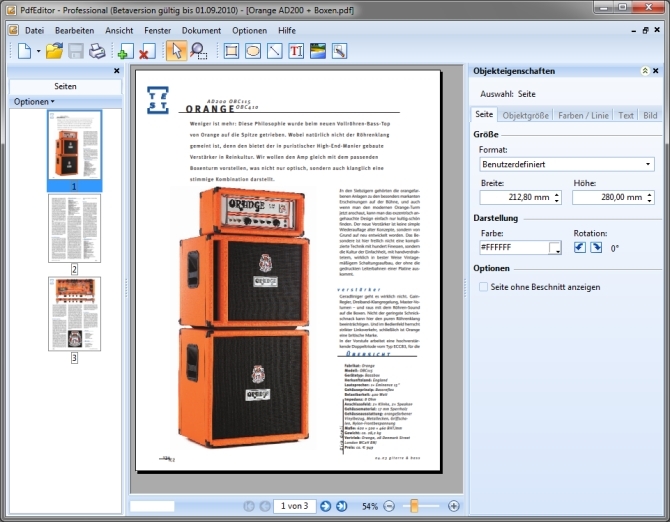This screenshot has height=522, width=670.
Task: Open the Farbe color swatch picker
Action: pos(555,248)
